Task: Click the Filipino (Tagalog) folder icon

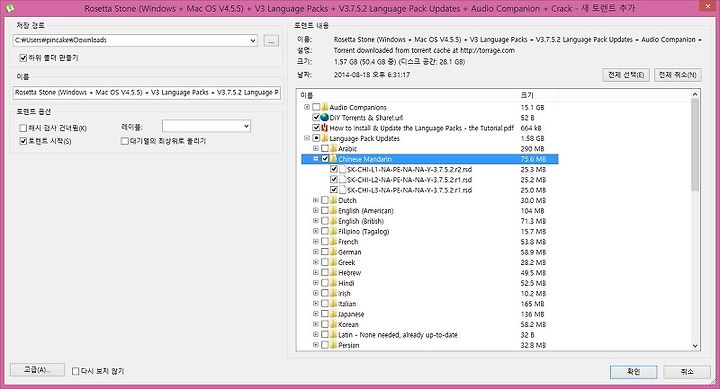Action: point(333,231)
